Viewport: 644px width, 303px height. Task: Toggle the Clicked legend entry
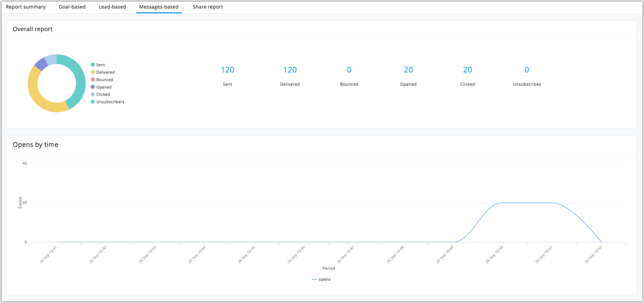tap(100, 95)
